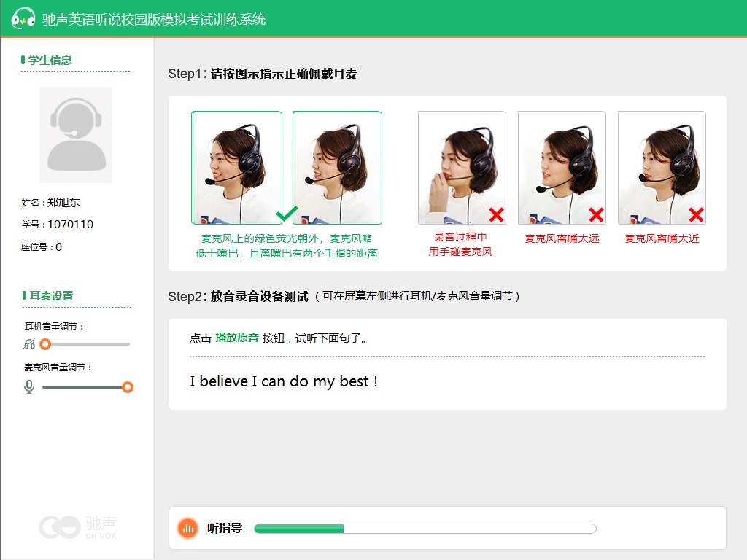Click the microphone too far example photo
This screenshot has width=747, height=560.
[x=562, y=168]
